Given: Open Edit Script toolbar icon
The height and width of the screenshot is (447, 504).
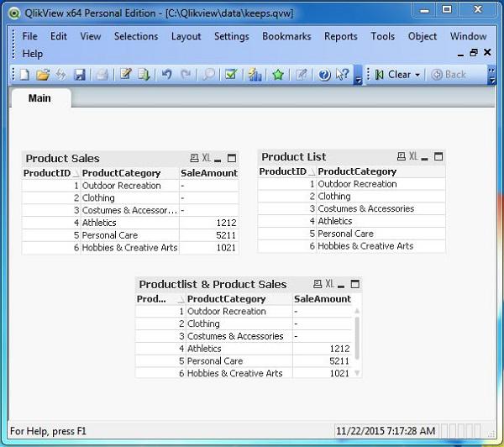Looking at the screenshot, I should pos(125,74).
